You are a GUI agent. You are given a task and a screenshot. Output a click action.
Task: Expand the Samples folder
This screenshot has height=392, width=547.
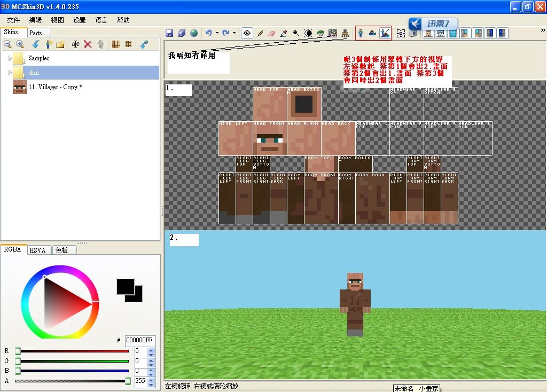pyautogui.click(x=10, y=58)
